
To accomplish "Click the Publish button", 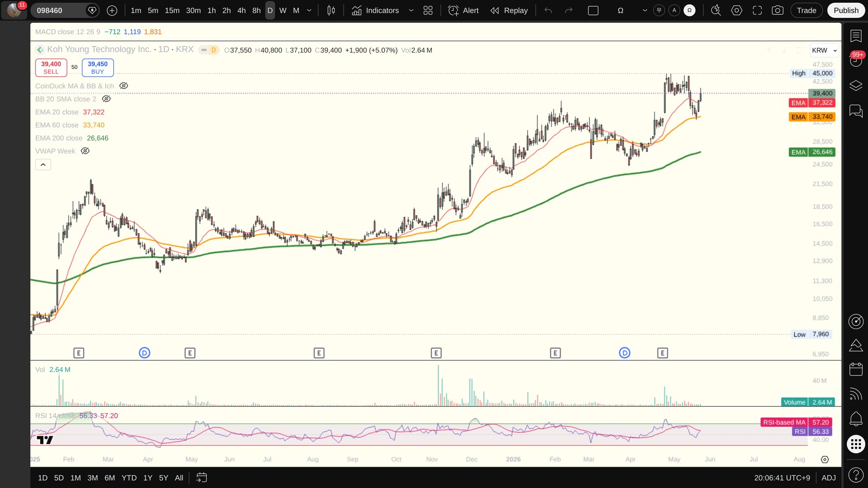I will click(x=846, y=10).
